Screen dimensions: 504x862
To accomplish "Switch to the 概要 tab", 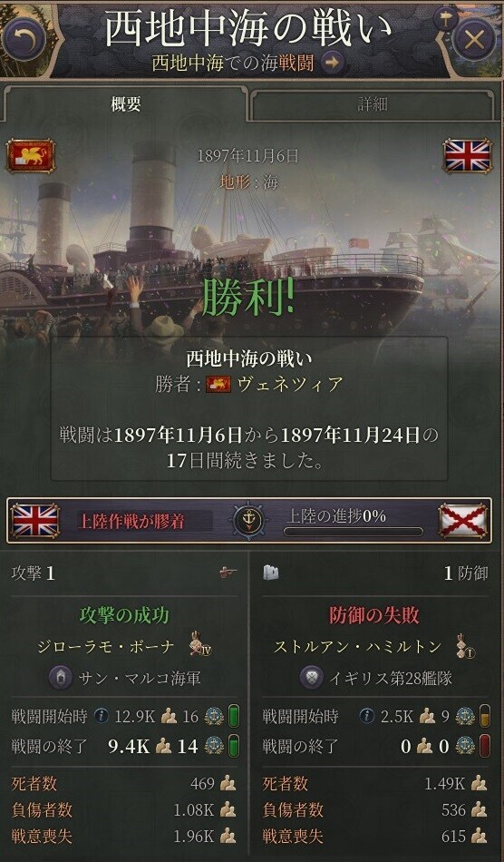I will (126, 104).
